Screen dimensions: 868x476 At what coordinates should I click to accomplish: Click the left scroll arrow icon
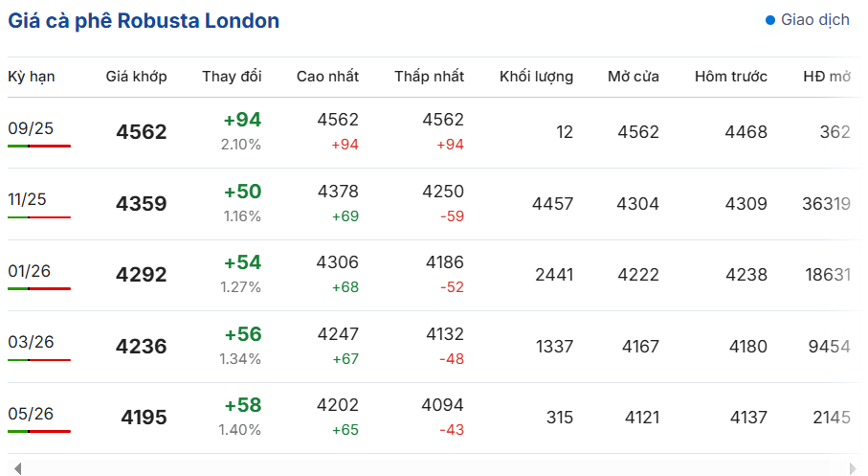pyautogui.click(x=18, y=468)
